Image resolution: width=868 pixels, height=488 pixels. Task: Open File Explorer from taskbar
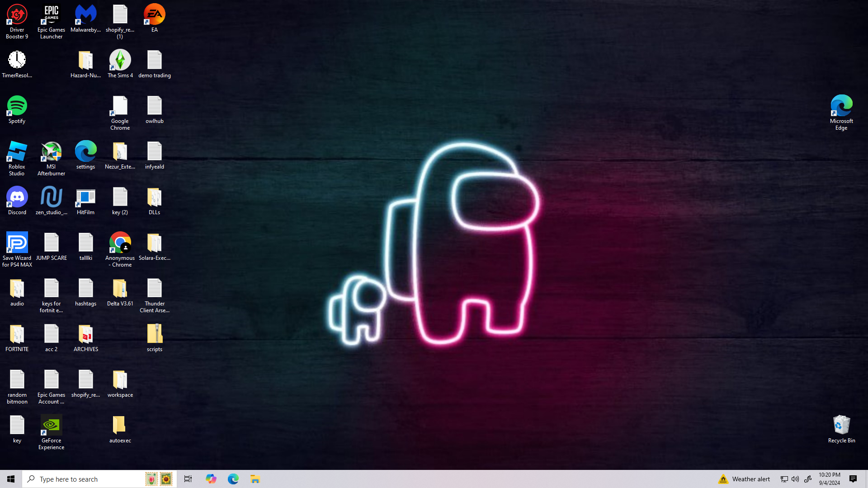(x=255, y=479)
